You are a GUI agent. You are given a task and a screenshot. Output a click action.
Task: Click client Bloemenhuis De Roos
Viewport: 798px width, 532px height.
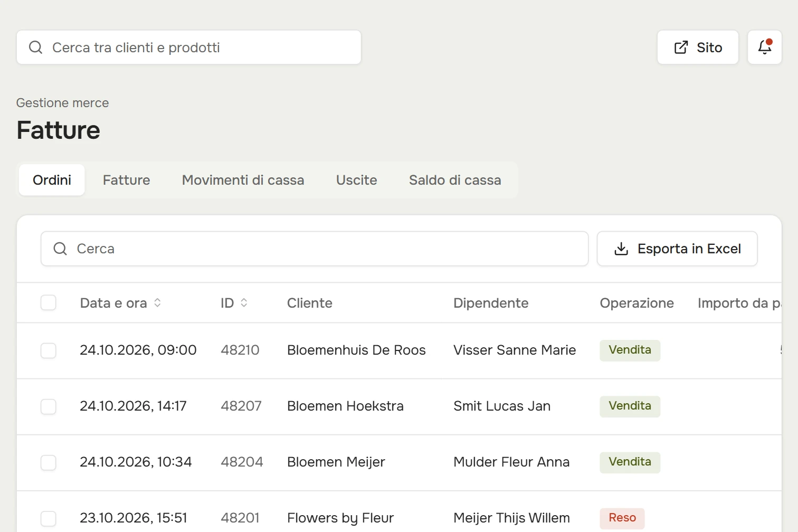pyautogui.click(x=356, y=350)
